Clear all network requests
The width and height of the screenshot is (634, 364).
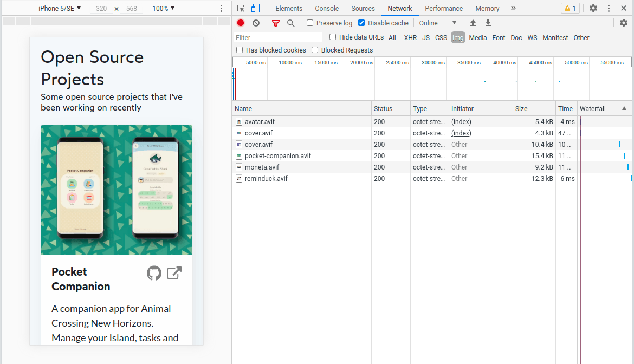click(x=255, y=23)
